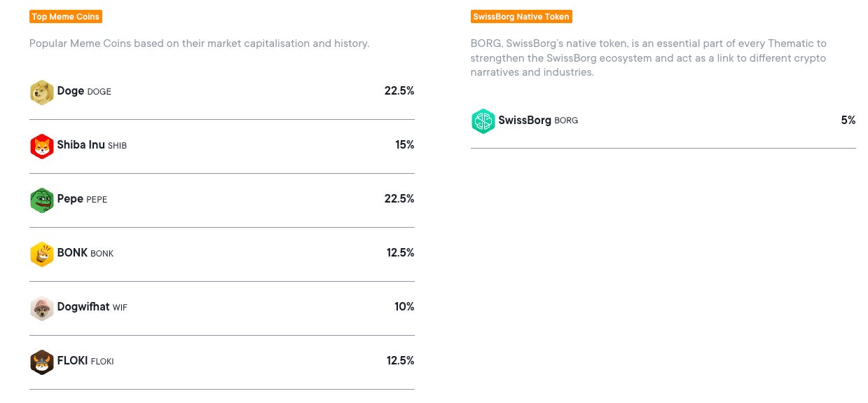Open the Doge DOGE name label
The height and width of the screenshot is (403, 868).
point(84,91)
